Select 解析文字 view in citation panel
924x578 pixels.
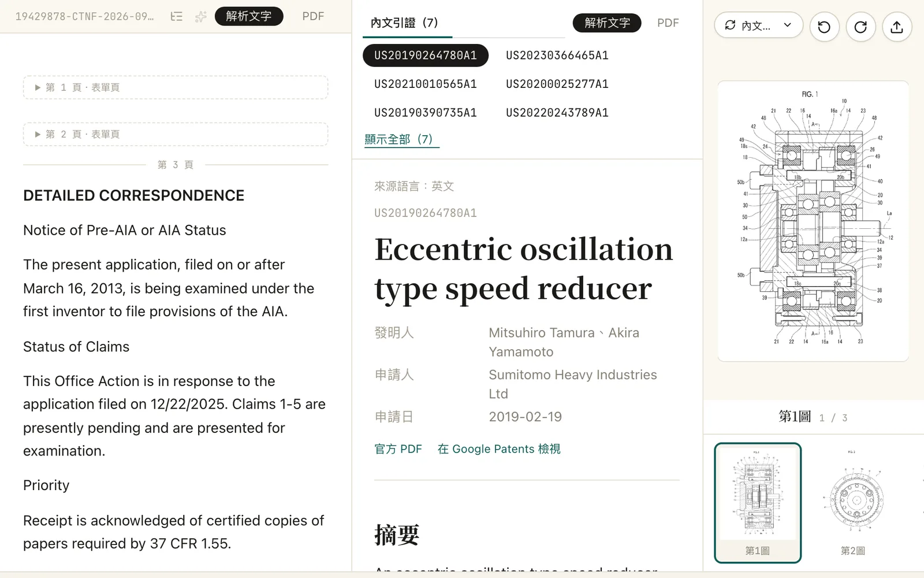[x=607, y=23]
